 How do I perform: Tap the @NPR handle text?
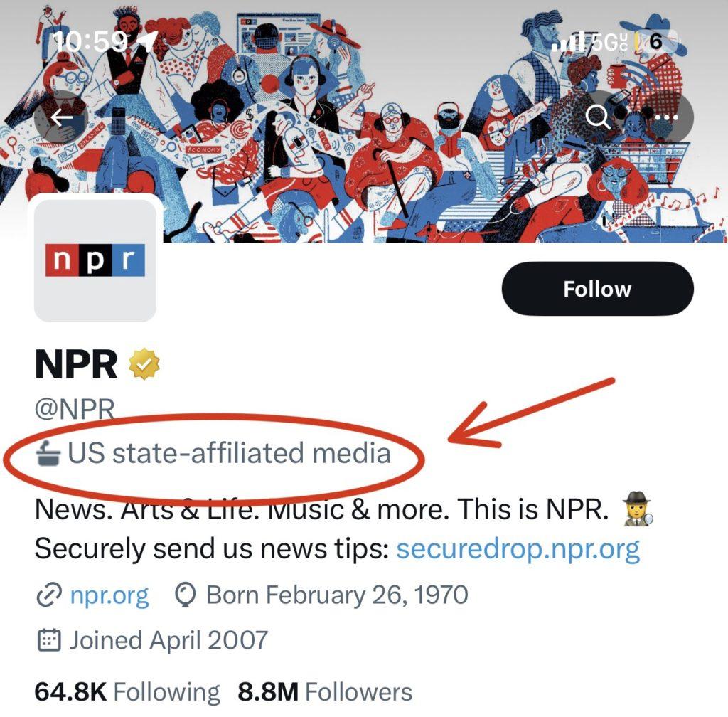click(x=75, y=410)
